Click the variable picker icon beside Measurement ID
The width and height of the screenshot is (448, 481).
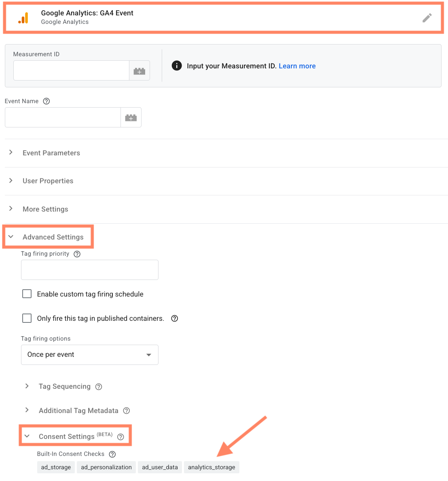[139, 71]
